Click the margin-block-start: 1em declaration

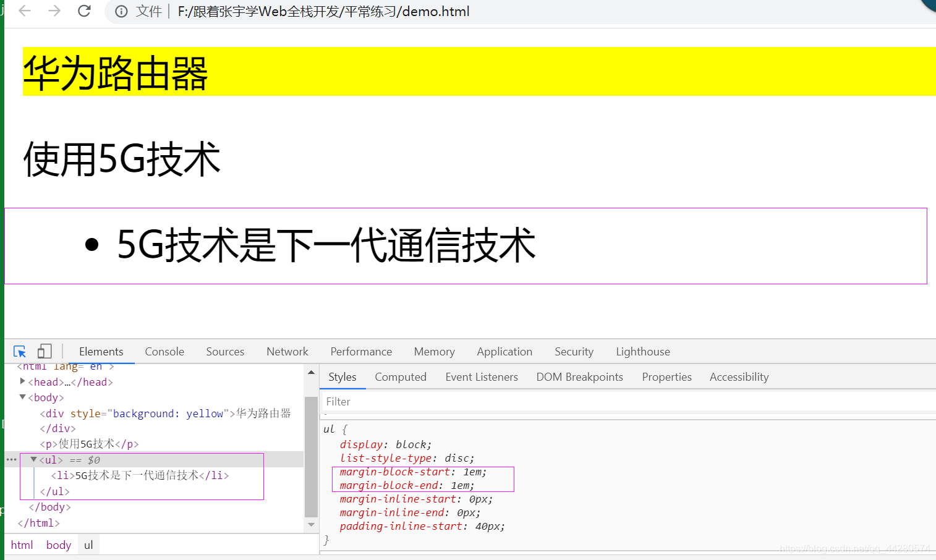[x=413, y=472]
